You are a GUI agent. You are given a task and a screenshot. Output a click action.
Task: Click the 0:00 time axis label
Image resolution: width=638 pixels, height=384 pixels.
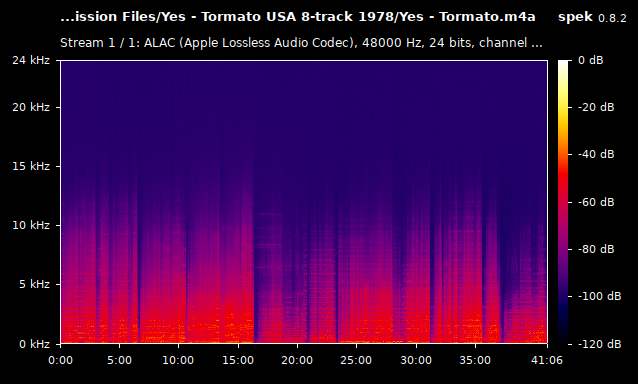[60, 360]
